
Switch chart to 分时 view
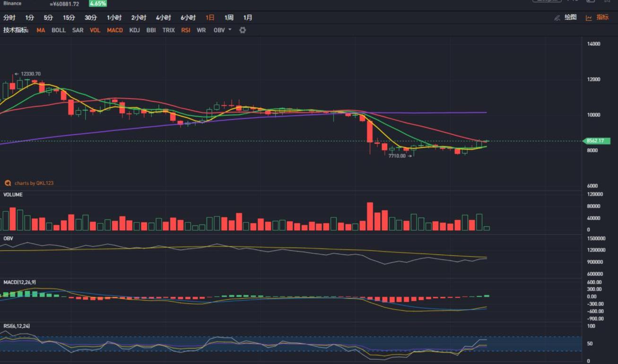9,18
